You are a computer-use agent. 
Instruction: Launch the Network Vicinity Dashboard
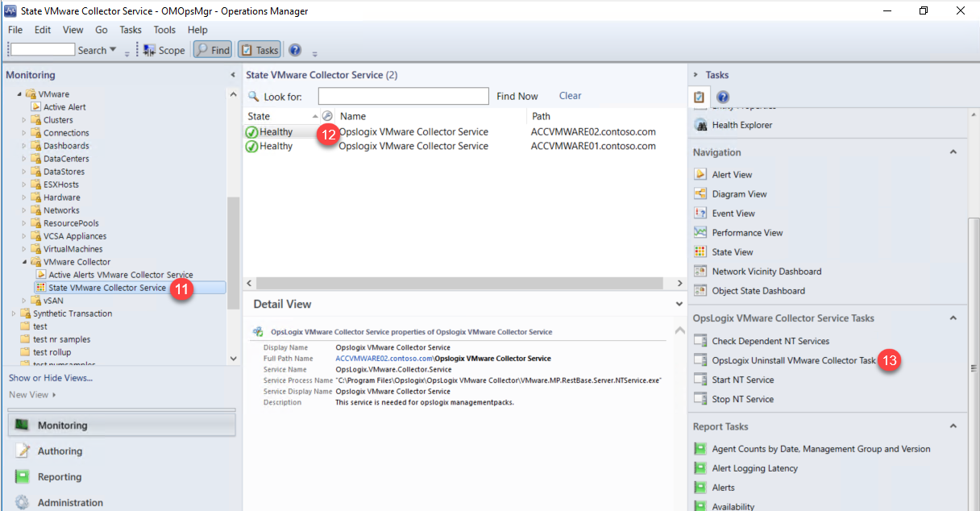coord(766,272)
